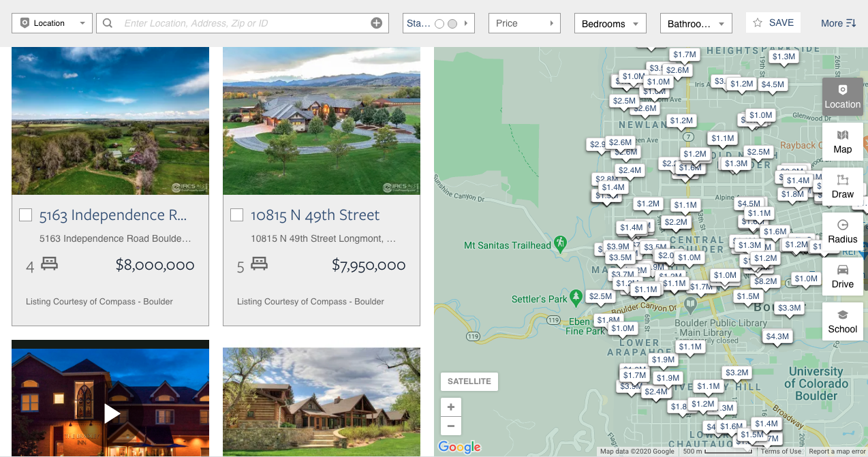The image size is (868, 457).
Task: Open the map Terms of Use link
Action: (x=781, y=452)
